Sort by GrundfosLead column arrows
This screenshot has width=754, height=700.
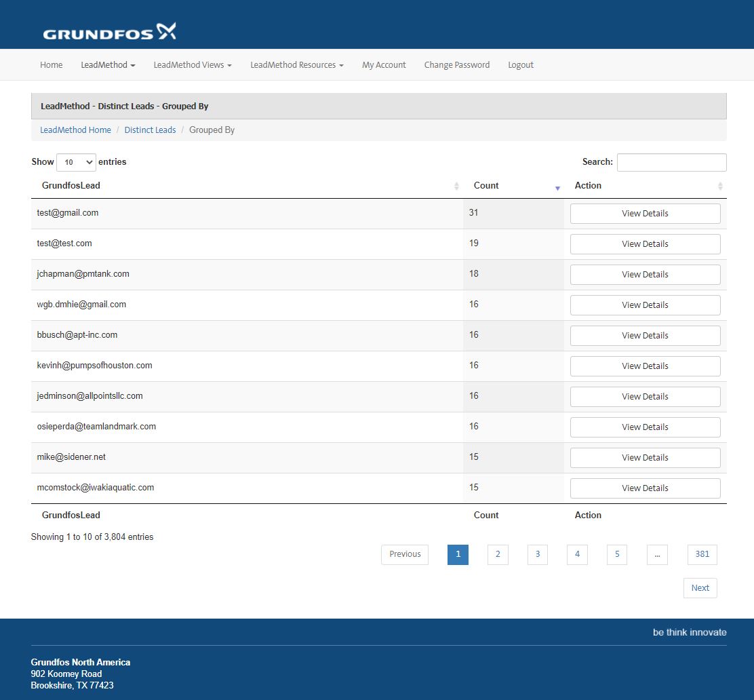pos(456,186)
